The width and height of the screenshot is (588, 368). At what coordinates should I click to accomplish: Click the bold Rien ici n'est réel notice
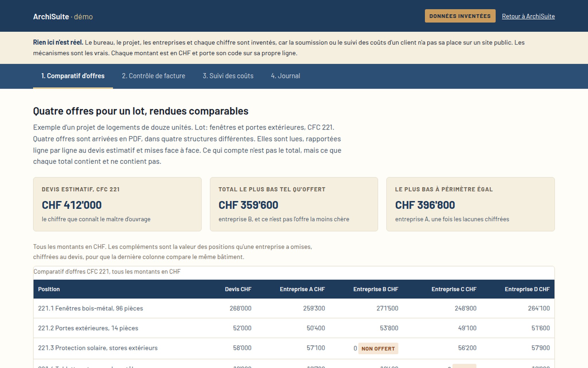[x=58, y=43]
